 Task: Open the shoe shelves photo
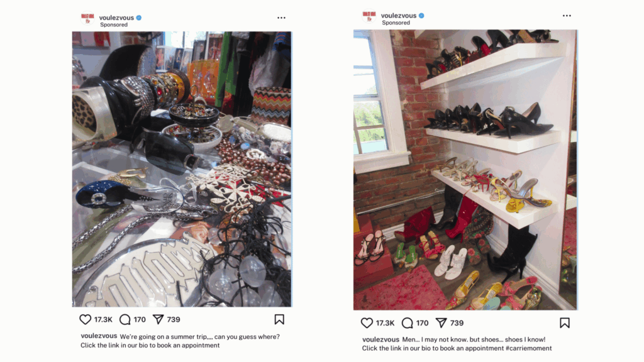pos(465,170)
